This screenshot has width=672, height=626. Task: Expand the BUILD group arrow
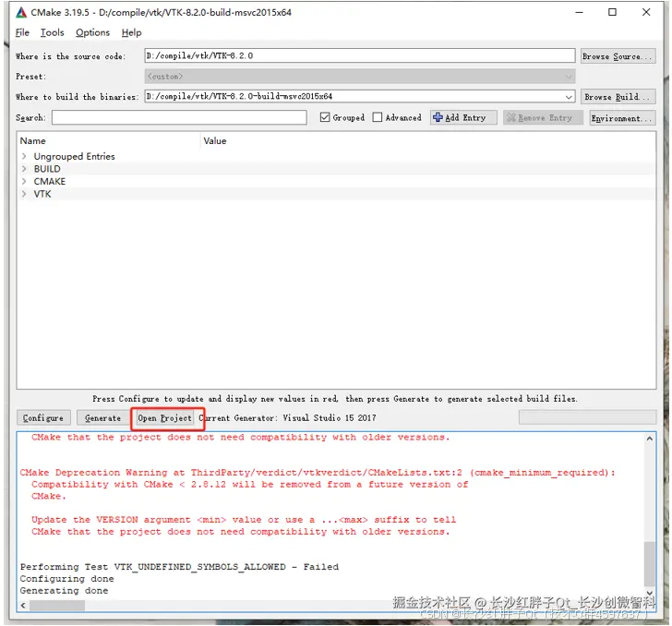[x=24, y=169]
